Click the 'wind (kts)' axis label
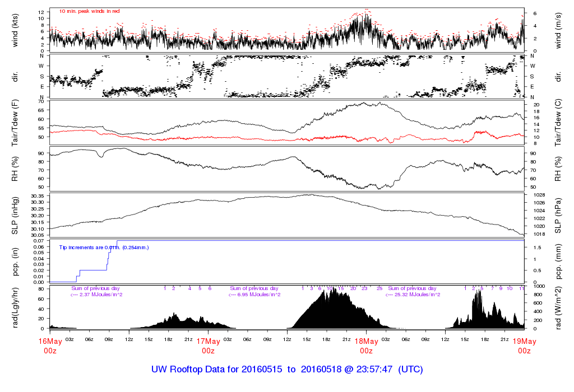 (15, 30)
